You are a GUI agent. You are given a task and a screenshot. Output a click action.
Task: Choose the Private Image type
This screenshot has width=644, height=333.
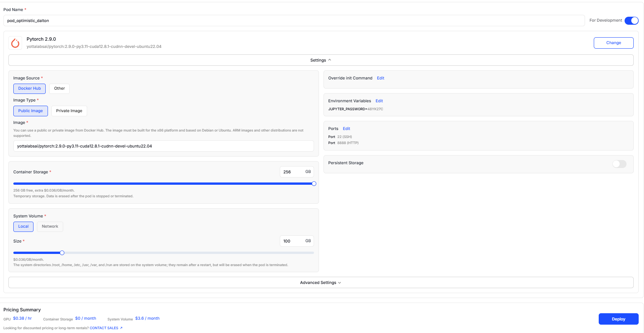69,111
